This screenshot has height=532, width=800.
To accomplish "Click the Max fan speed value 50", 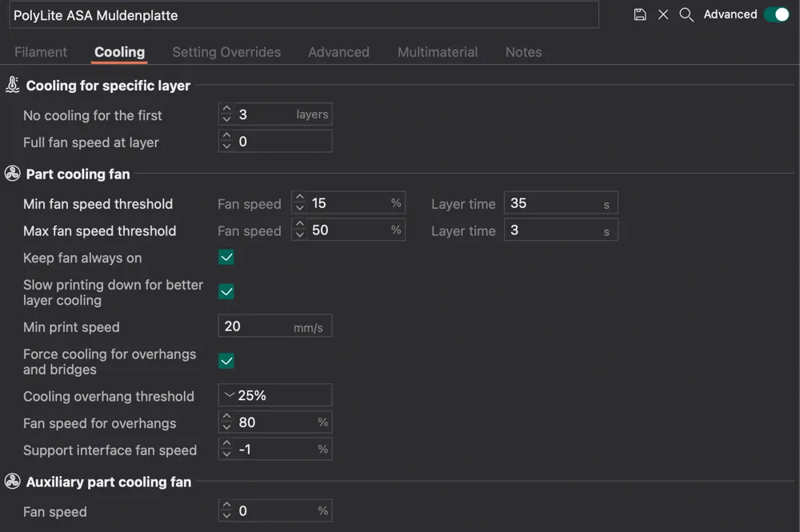I will pos(320,230).
